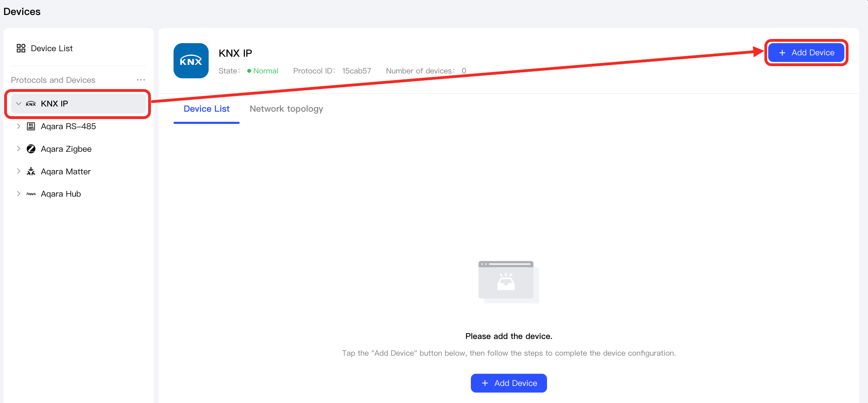Click Add Device in the header

[806, 53]
